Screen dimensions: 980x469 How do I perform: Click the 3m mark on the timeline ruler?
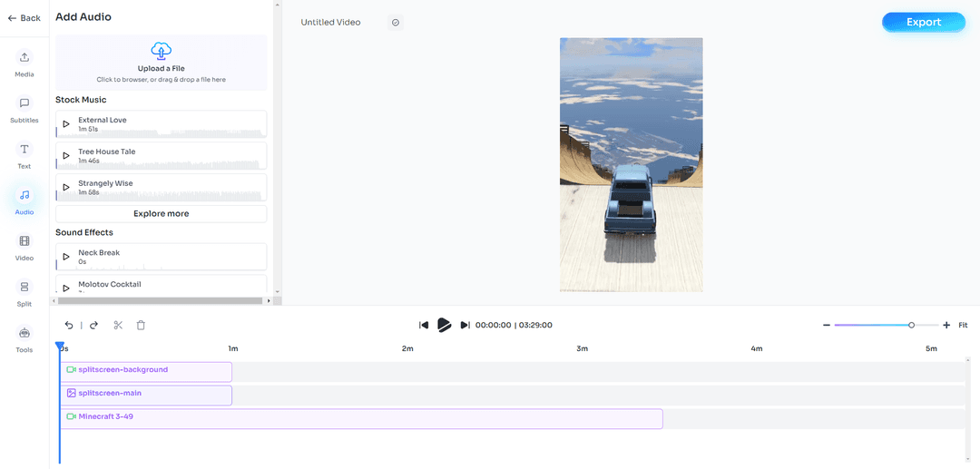coord(582,348)
